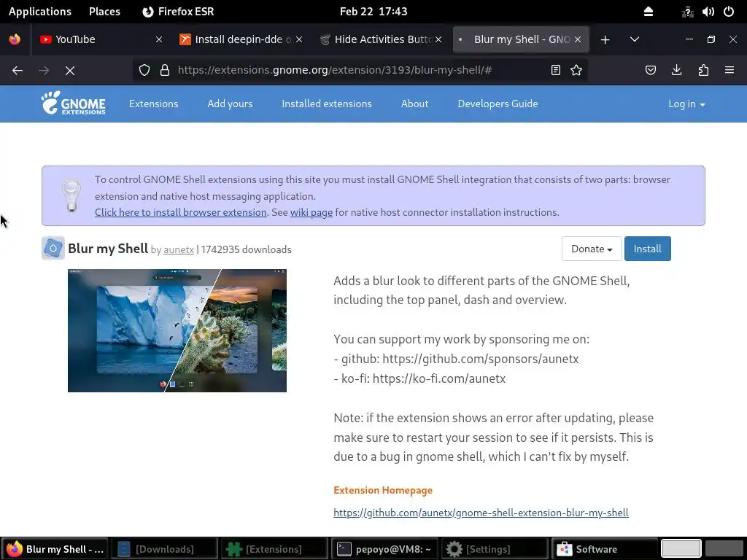Click the power icon in top panel
Image resolution: width=747 pixels, height=560 pixels.
click(x=729, y=12)
